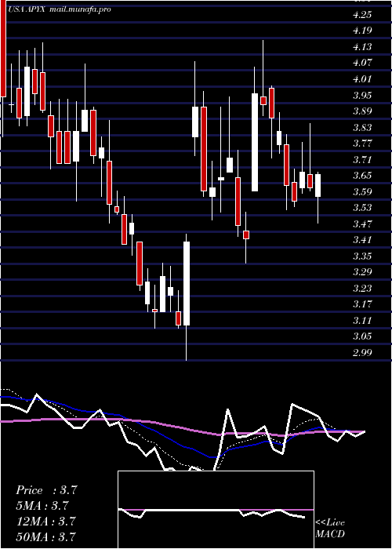
Task: Click the pink 50MA line in the indicator panel
Action: click(182, 427)
